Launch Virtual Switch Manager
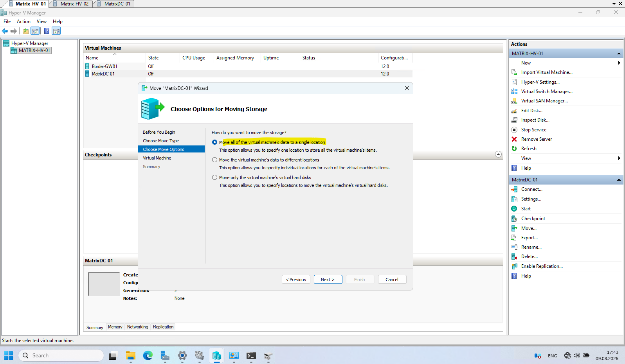This screenshot has height=364, width=625. [547, 91]
